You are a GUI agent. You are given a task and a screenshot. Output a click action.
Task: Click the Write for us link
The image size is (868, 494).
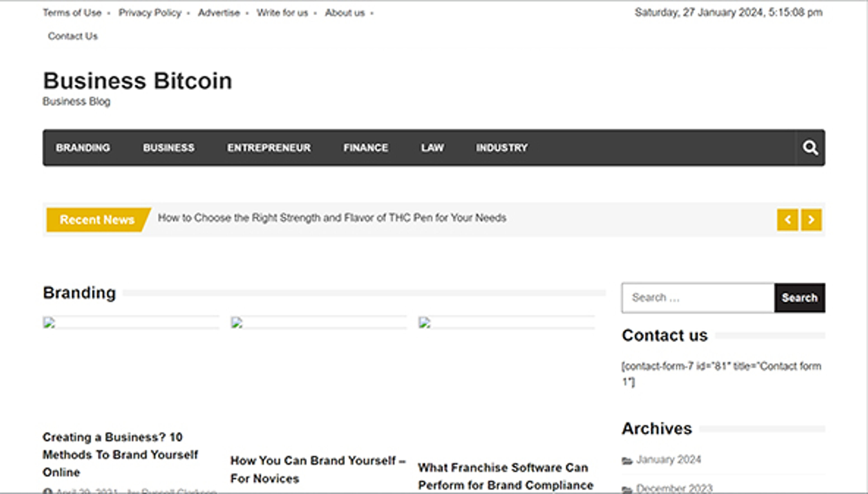coord(283,13)
